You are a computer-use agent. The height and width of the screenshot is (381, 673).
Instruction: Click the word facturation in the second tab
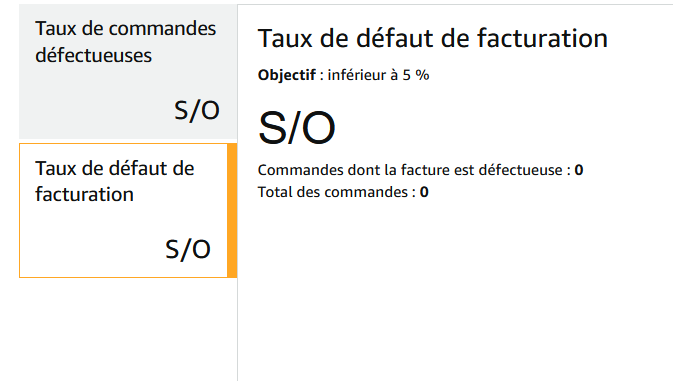(x=85, y=194)
